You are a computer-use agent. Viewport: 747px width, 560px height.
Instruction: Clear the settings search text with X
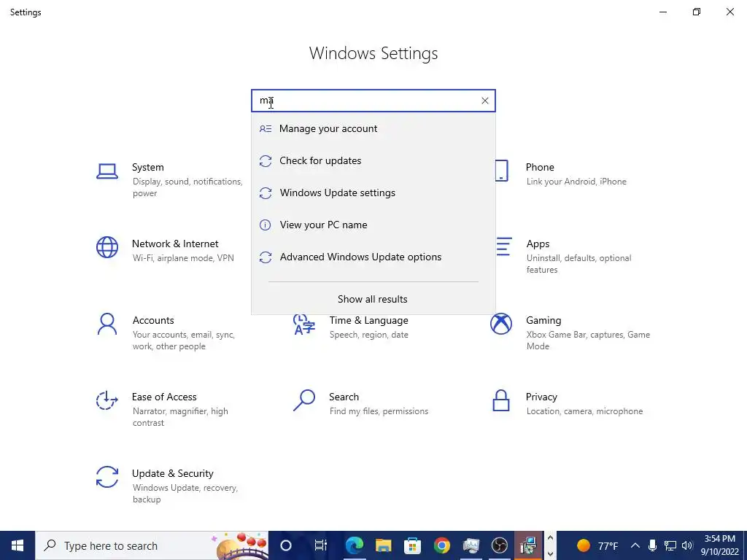[x=485, y=101]
